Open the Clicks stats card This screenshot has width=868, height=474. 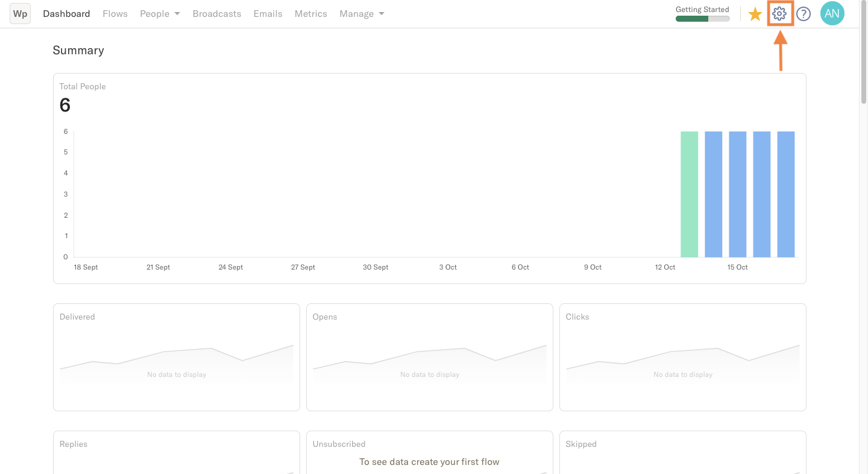pos(683,357)
